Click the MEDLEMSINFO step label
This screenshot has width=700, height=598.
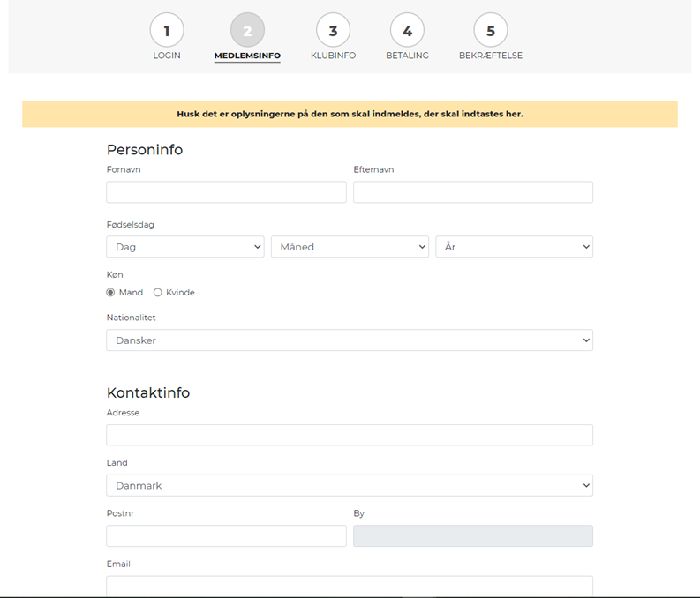pos(247,56)
